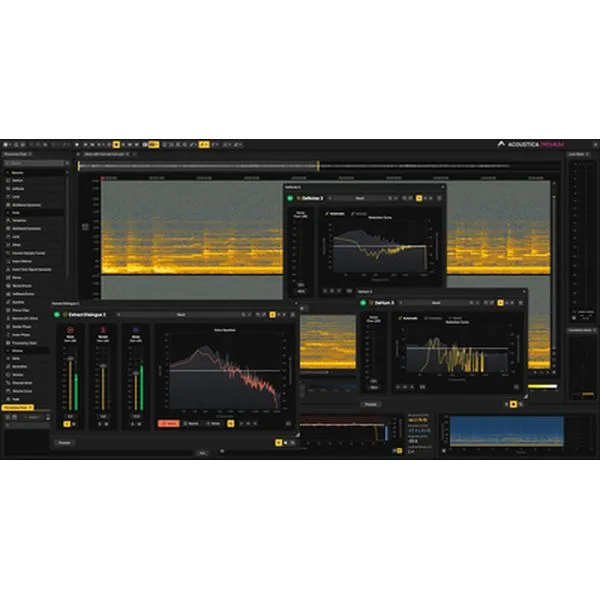Click the yellow selection end marker in overview
Image resolution: width=600 pixels, height=600 pixels.
(x=318, y=166)
